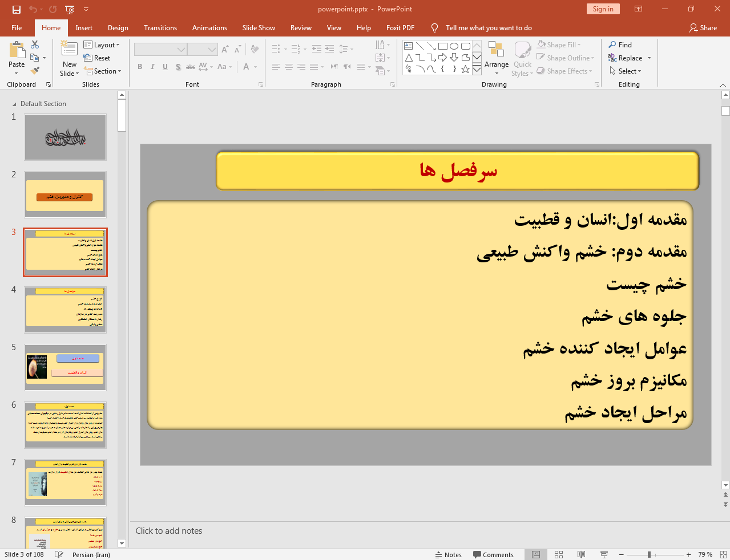Click the Cut scissors icon

[35, 44]
